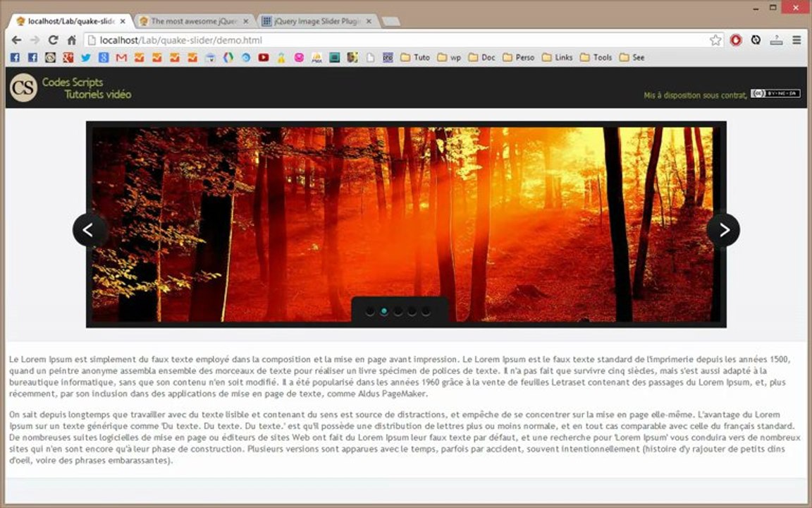This screenshot has width=812, height=508.
Task: Open the Gmail bookmark
Action: [x=121, y=58]
